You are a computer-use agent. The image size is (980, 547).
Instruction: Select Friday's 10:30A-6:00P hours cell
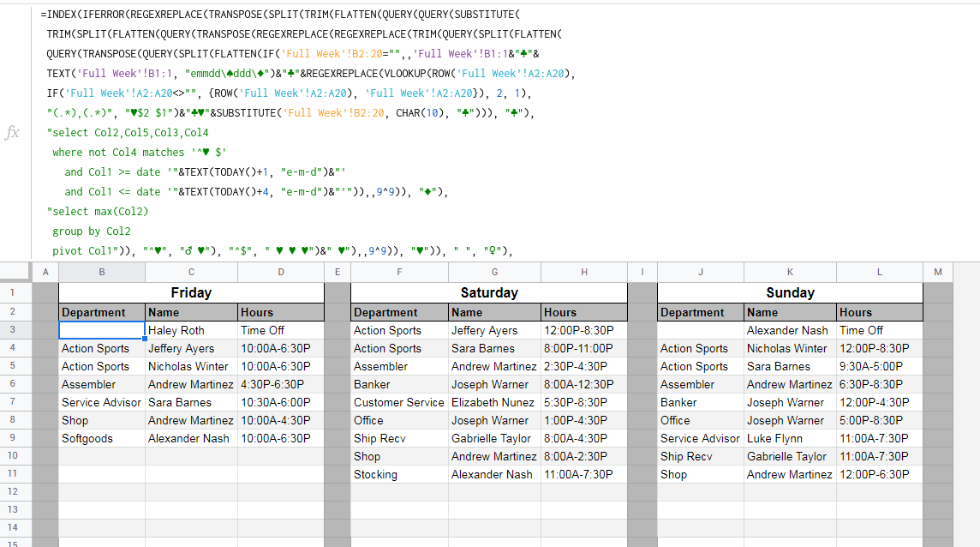[x=281, y=402]
